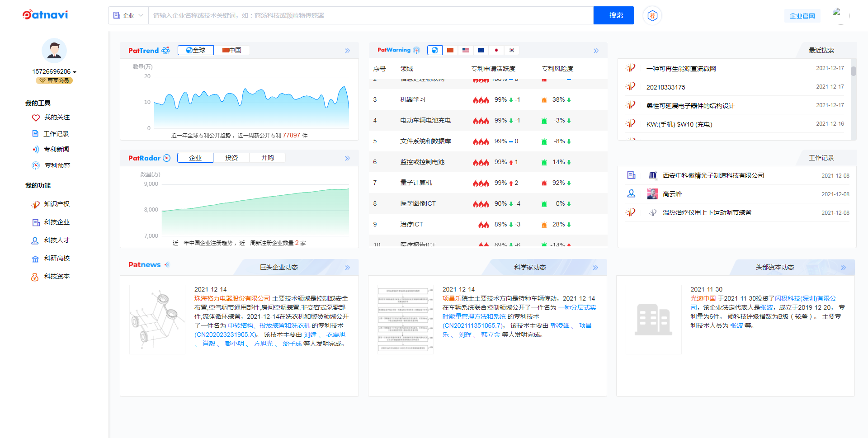Screen dimensions: 868x438
Task: Switch to the 头部资本动态 tab
Action: coord(774,267)
